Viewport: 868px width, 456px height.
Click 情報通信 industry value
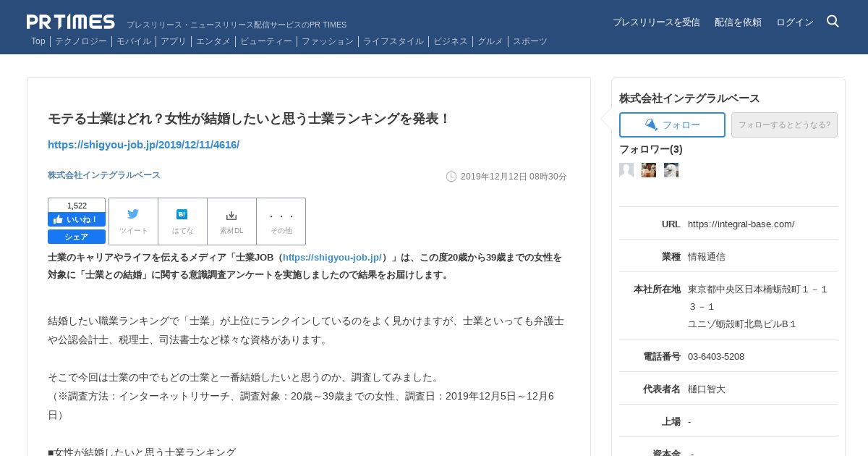pyautogui.click(x=707, y=256)
